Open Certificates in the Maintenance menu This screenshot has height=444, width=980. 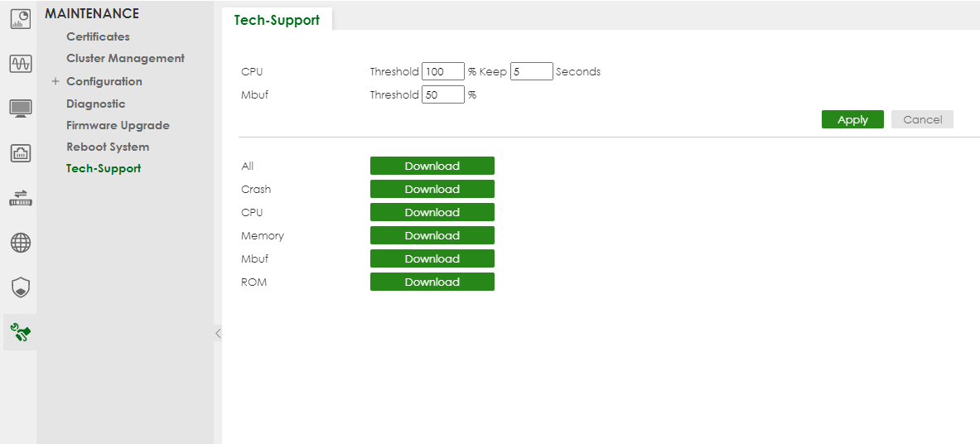click(98, 36)
